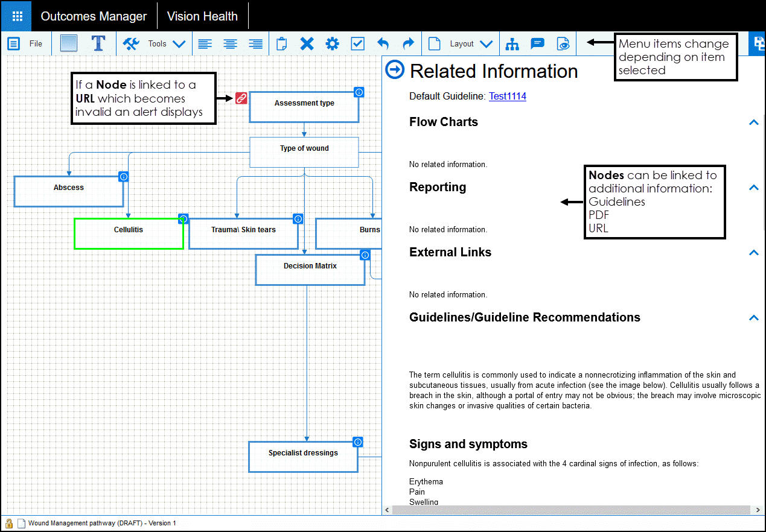
Task: Open the comments speech bubble icon
Action: point(537,43)
